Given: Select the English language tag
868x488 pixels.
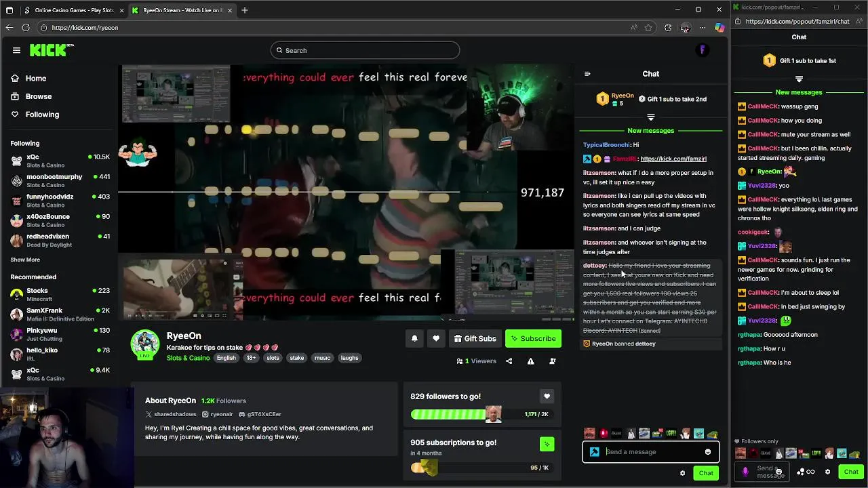Looking at the screenshot, I should click(226, 358).
